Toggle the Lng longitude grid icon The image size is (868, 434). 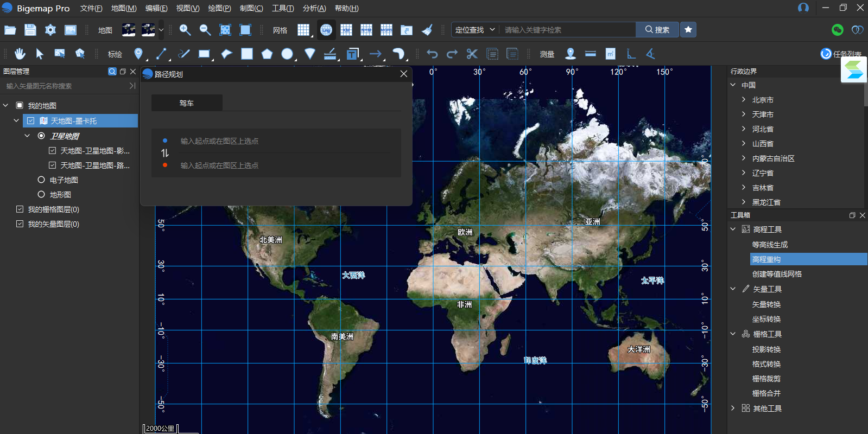[x=326, y=30]
